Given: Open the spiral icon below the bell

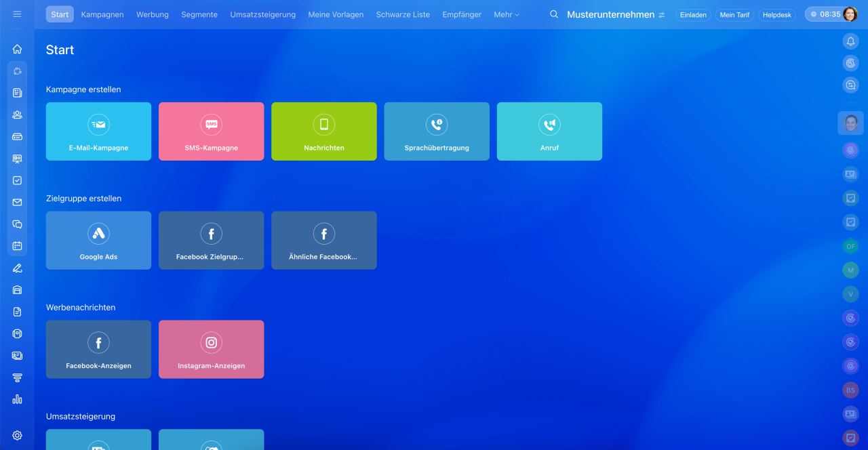Looking at the screenshot, I should 850,63.
